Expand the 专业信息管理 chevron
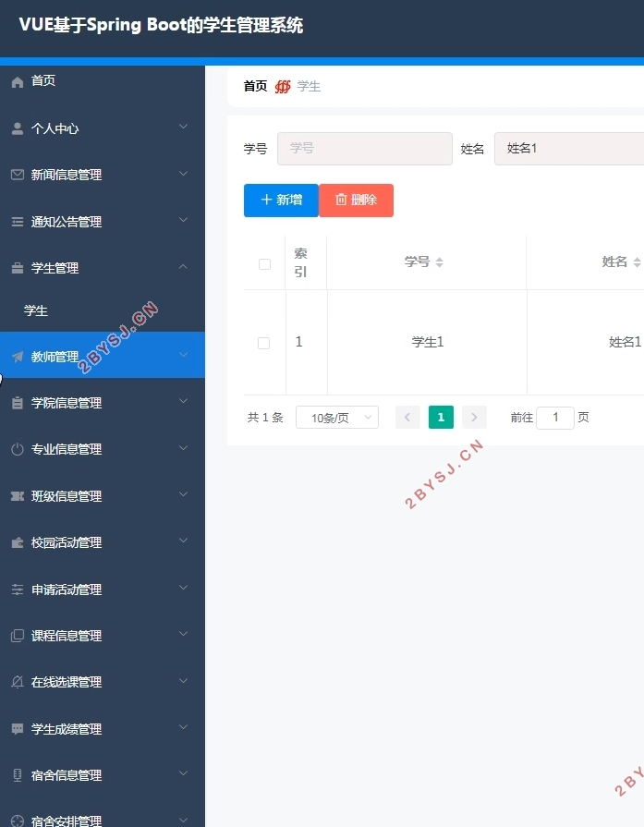Screen dimensions: 644x827 point(183,448)
